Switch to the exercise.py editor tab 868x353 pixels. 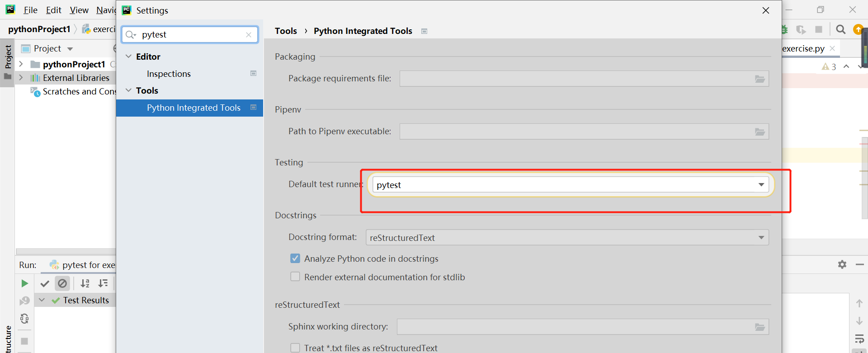[x=803, y=48]
